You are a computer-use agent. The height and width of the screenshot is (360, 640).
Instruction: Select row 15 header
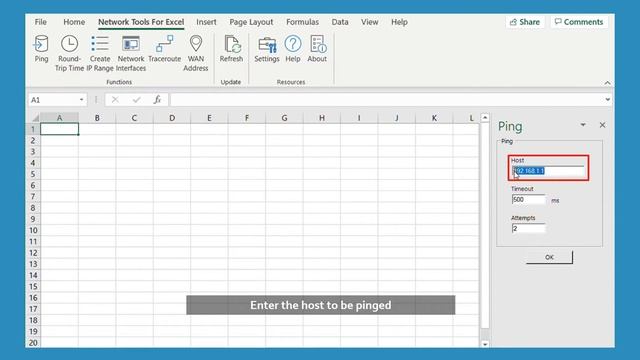[x=33, y=287]
